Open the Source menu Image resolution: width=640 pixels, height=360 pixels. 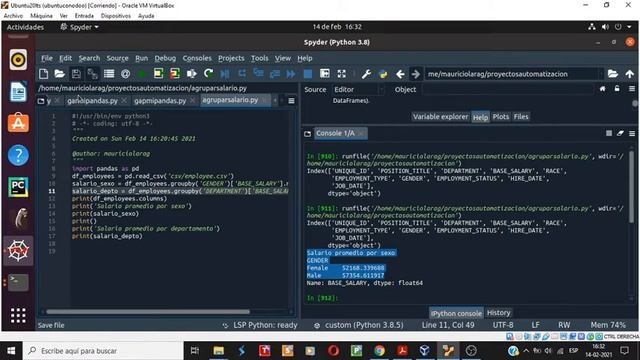118,58
